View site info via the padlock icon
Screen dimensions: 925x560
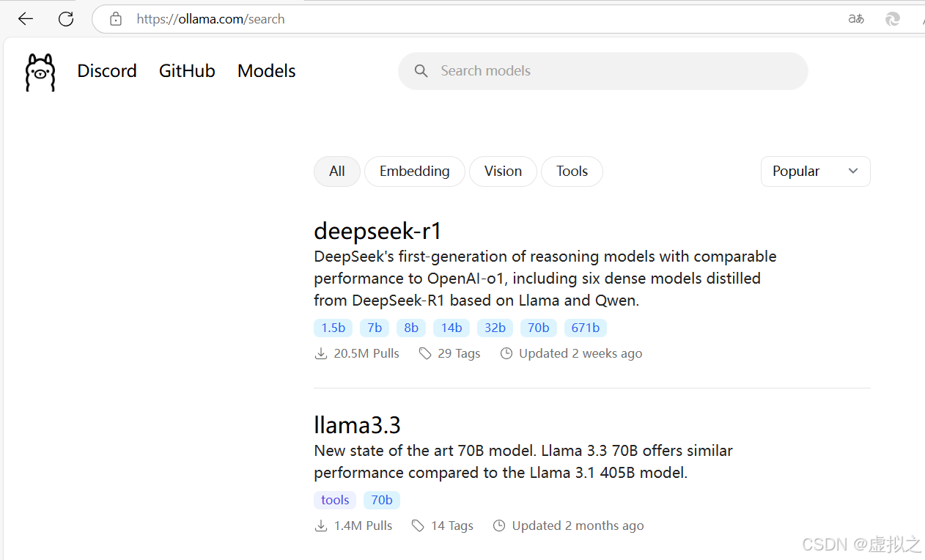116,19
